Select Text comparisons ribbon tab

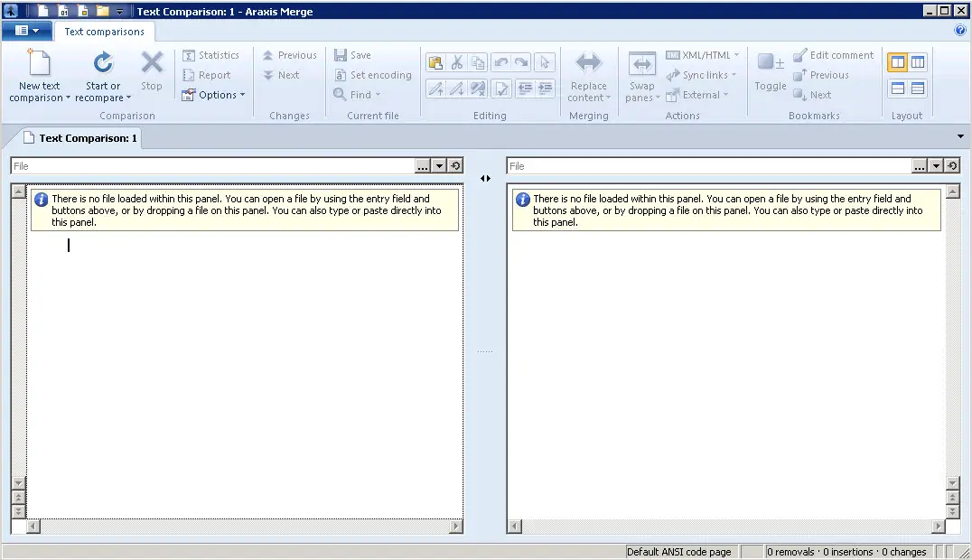point(104,32)
